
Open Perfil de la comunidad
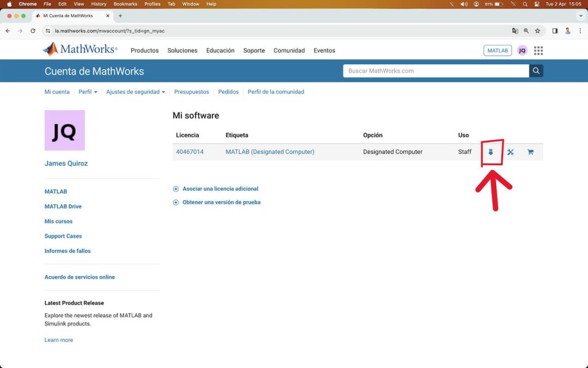[x=276, y=91]
